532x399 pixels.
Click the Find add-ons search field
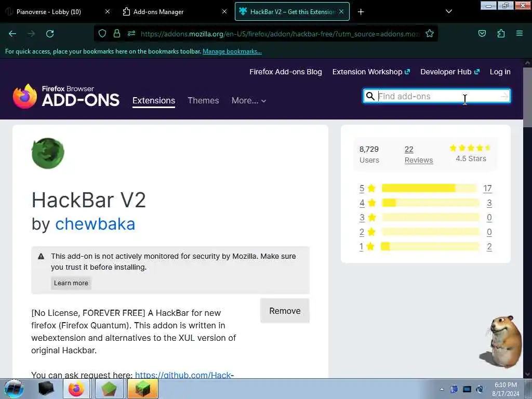click(437, 96)
